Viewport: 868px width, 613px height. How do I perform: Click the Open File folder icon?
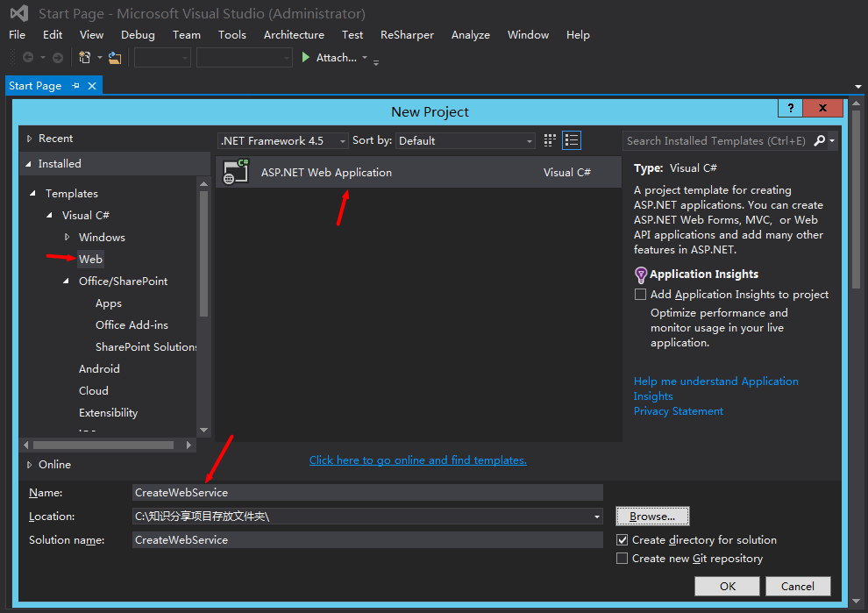(115, 57)
